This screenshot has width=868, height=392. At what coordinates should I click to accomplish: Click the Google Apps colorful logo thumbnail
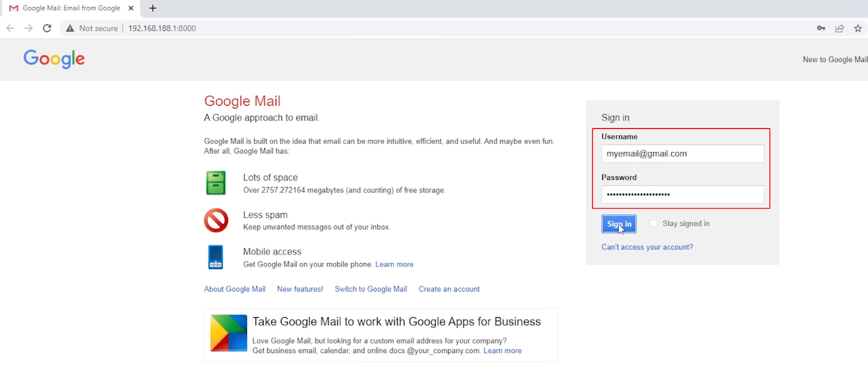click(x=229, y=333)
